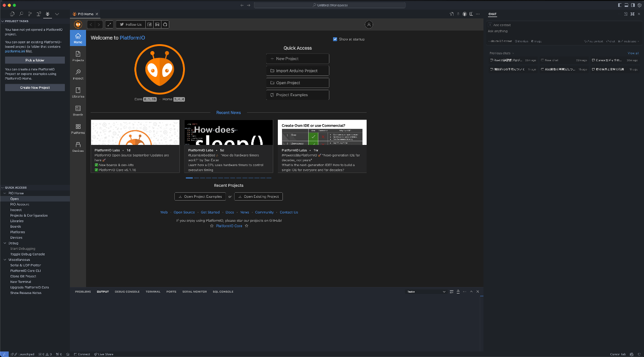The image size is (644, 357).
Task: Click Import Arduino Project button
Action: point(298,71)
